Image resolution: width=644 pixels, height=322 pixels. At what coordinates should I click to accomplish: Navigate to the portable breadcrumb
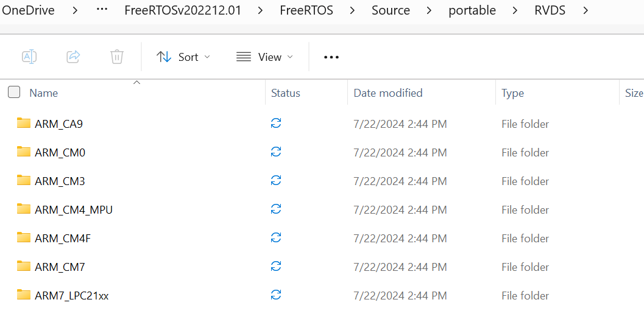click(472, 10)
